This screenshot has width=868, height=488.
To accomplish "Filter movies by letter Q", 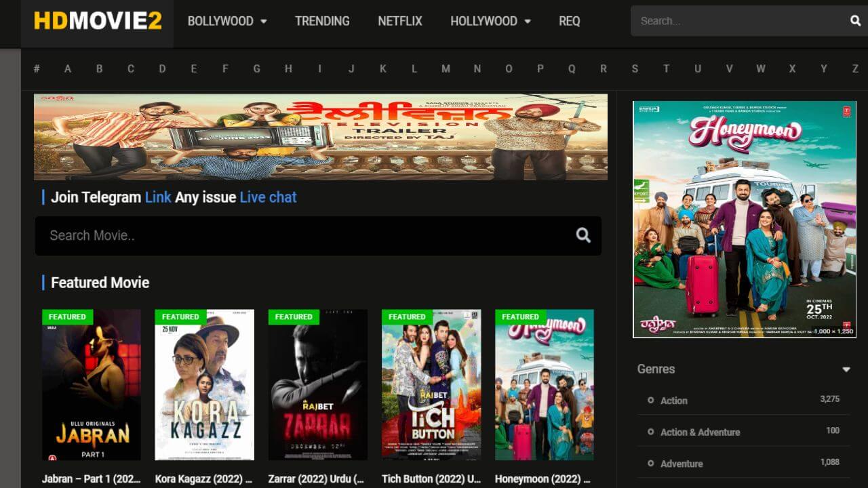I will [x=572, y=68].
